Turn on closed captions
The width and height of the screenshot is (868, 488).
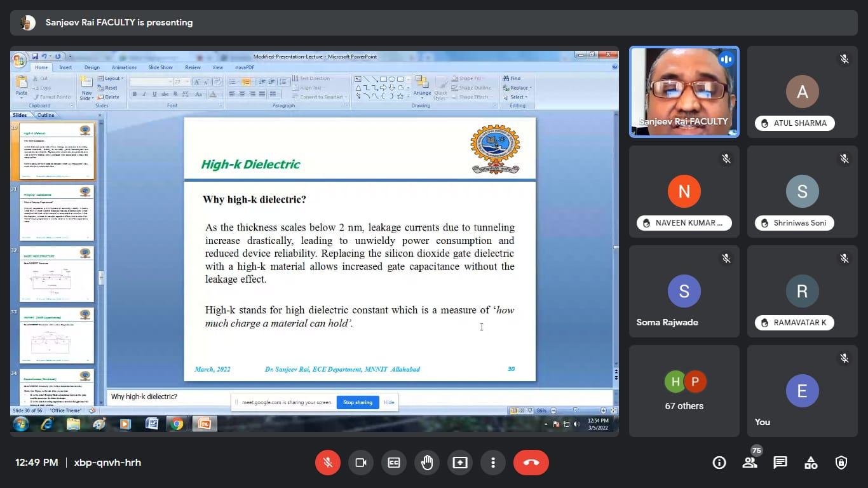point(394,463)
